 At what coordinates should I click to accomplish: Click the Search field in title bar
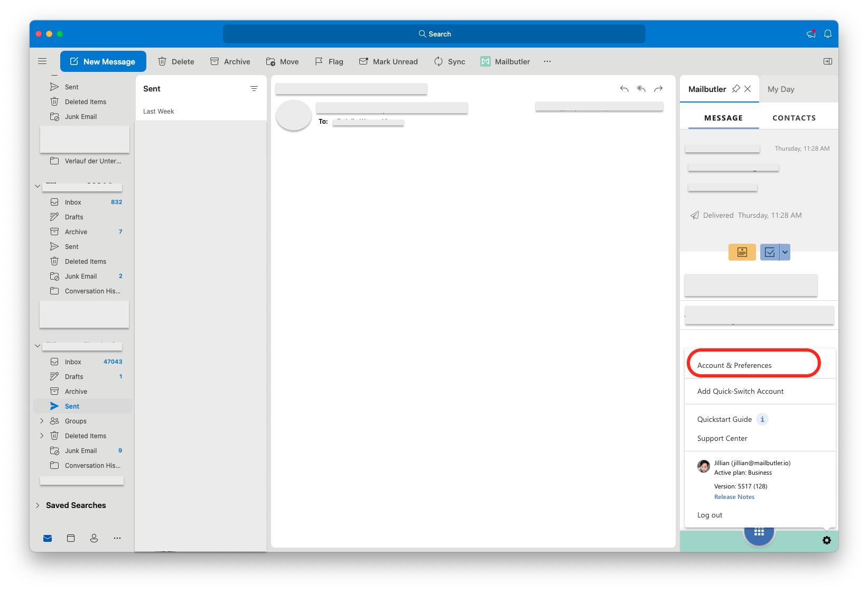pyautogui.click(x=434, y=34)
